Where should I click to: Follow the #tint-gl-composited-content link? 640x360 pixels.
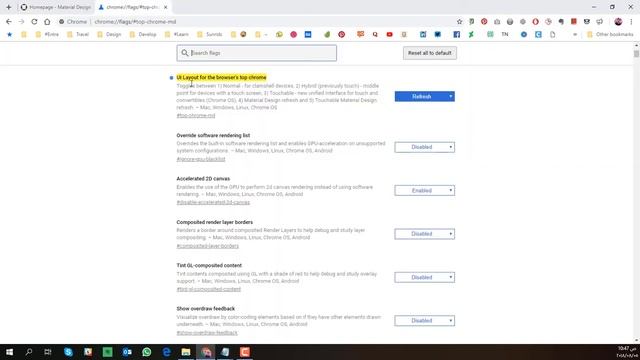[209, 289]
